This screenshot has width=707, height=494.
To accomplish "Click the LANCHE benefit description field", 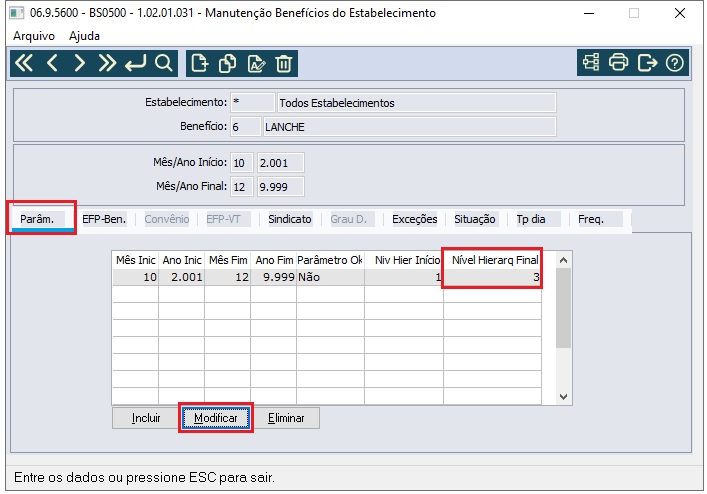I will tap(409, 127).
